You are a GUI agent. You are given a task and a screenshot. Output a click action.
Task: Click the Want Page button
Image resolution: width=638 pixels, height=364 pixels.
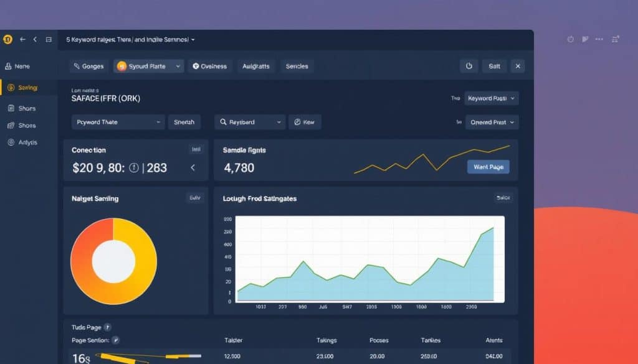488,167
